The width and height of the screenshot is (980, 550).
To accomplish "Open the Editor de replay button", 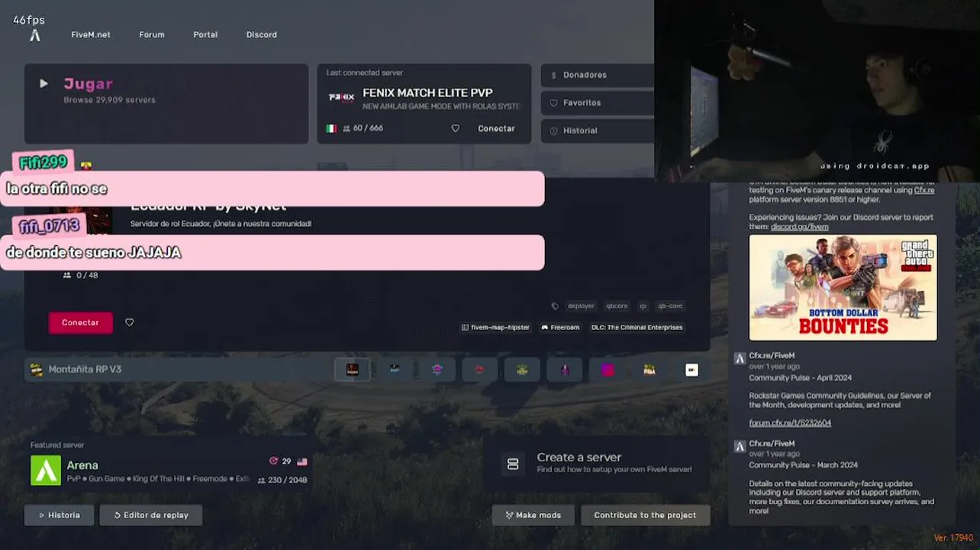I will pos(150,515).
